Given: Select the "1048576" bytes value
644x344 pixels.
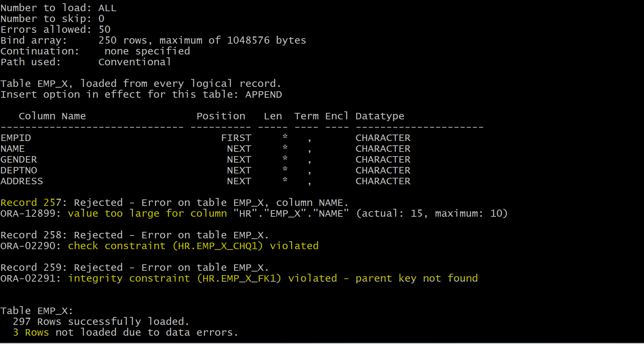Looking at the screenshot, I should coord(248,40).
